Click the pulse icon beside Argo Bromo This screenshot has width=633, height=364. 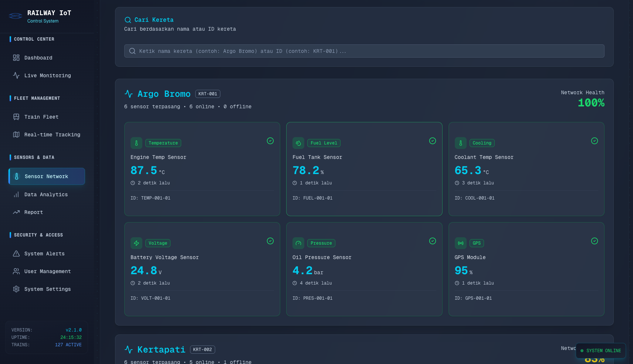(x=129, y=94)
